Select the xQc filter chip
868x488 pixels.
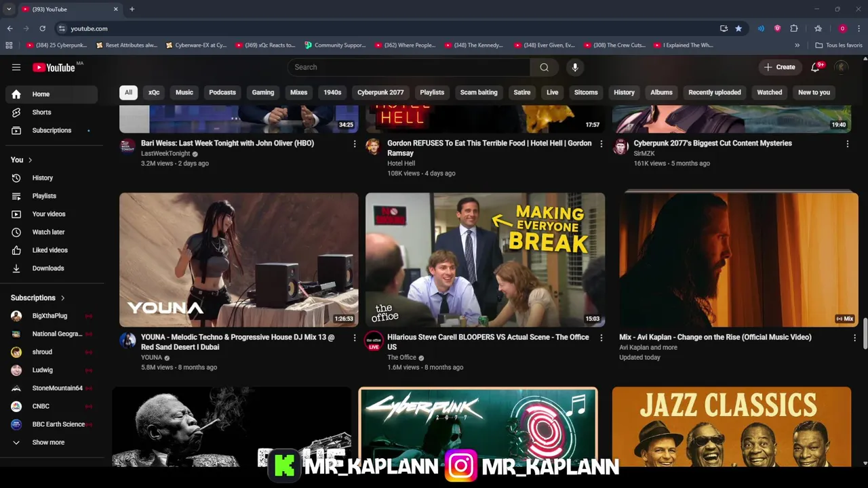coord(154,92)
